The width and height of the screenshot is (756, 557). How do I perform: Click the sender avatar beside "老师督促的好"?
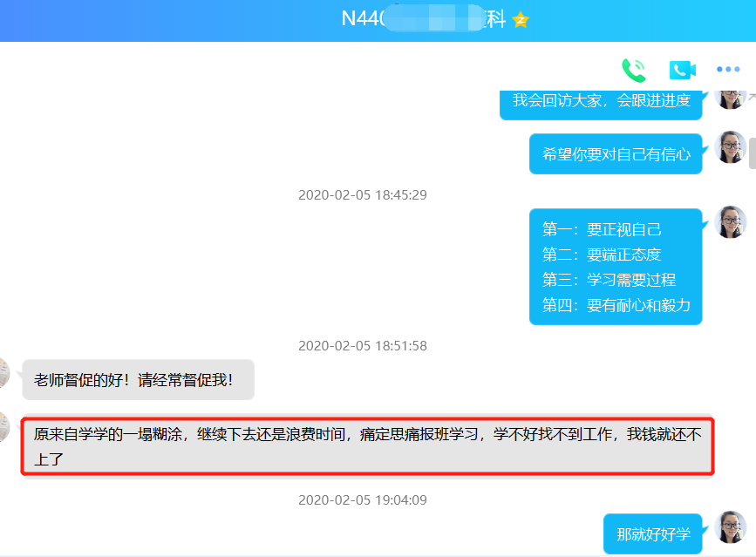[5, 373]
